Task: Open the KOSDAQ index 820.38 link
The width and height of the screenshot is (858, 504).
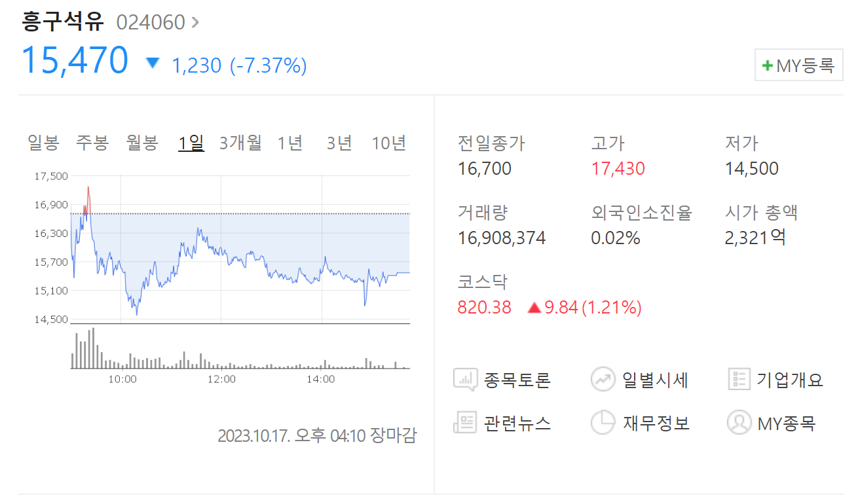Action: click(x=485, y=307)
